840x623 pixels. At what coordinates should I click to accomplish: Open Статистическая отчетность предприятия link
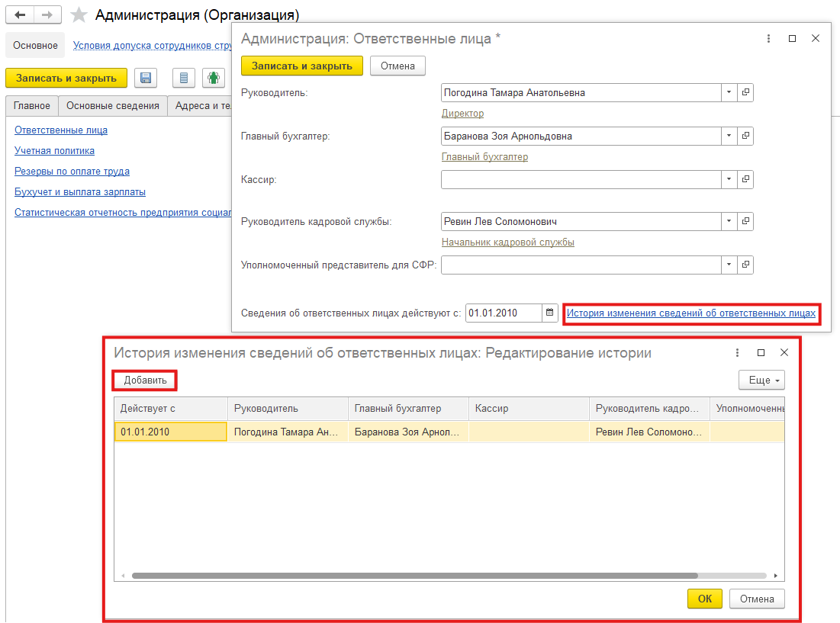pos(123,213)
